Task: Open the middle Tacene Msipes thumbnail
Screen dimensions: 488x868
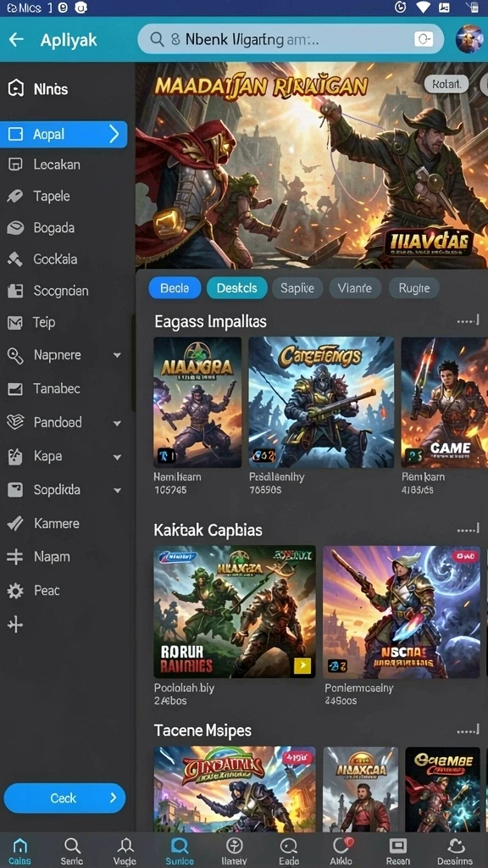Action: (361, 789)
